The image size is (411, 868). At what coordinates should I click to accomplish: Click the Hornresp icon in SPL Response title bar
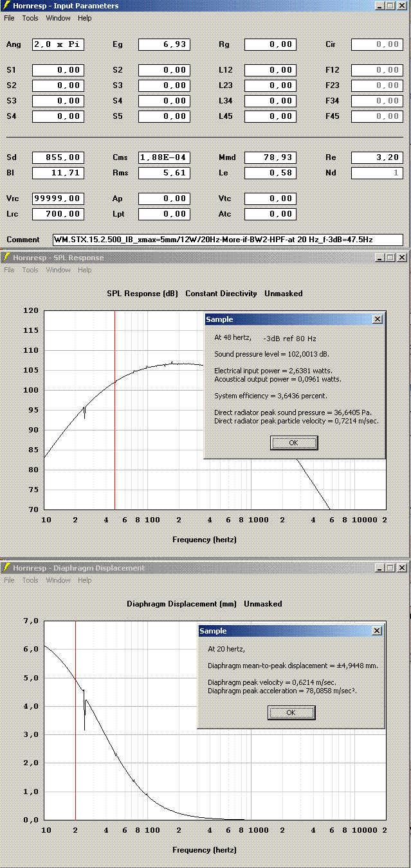tap(6, 258)
